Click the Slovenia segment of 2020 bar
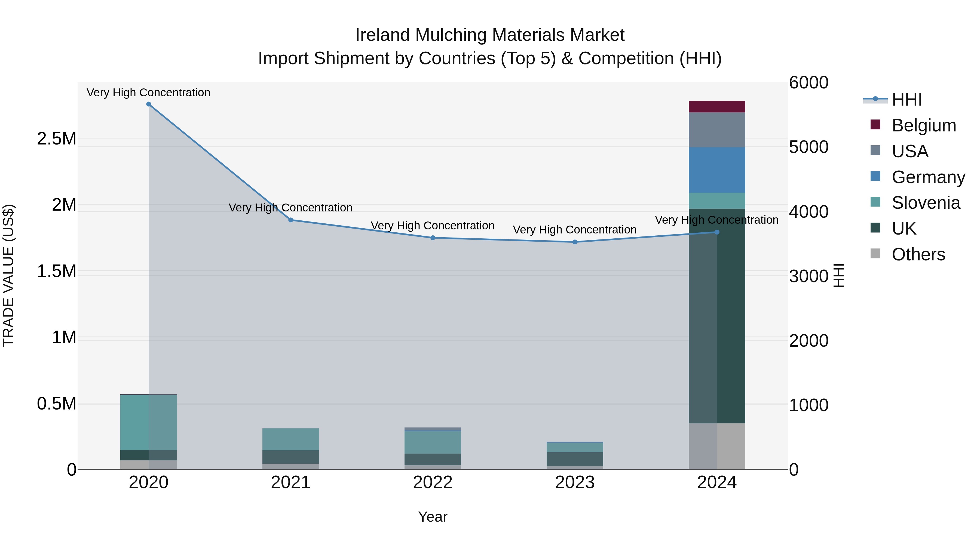This screenshot has width=980, height=551. 149,423
